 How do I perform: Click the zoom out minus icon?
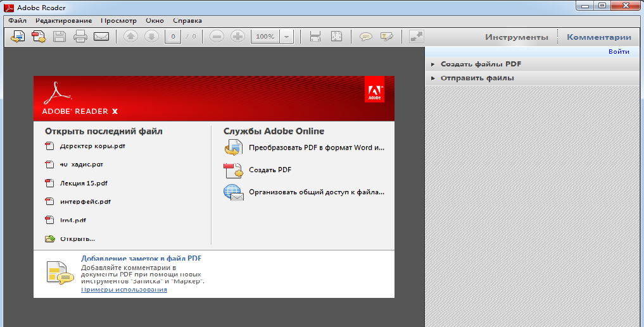(x=217, y=37)
